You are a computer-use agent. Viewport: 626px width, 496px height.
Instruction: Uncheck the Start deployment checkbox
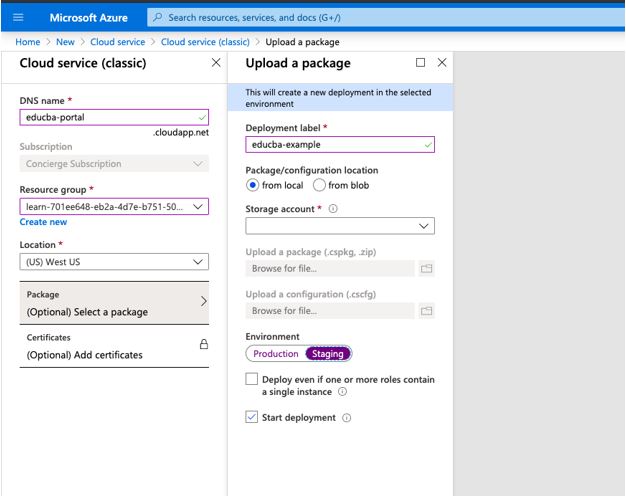pos(252,417)
